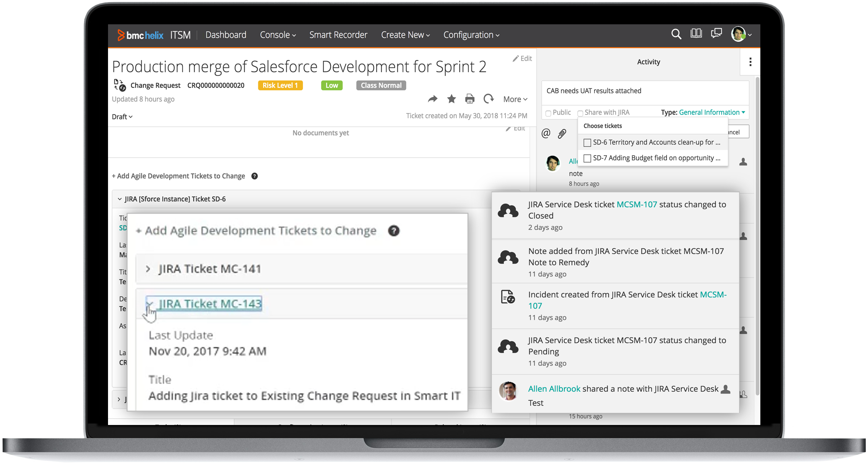Attach a file with the paperclip icon
Screen dimensions: 868x465
[561, 134]
